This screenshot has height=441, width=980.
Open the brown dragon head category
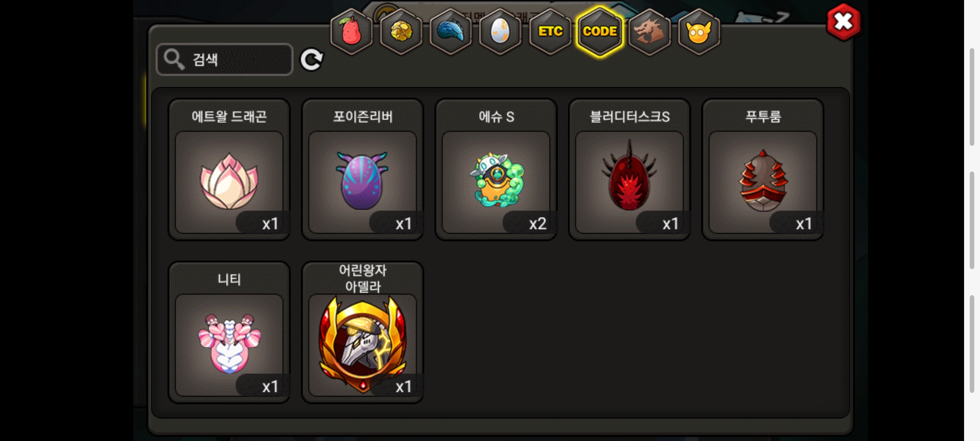(x=649, y=31)
